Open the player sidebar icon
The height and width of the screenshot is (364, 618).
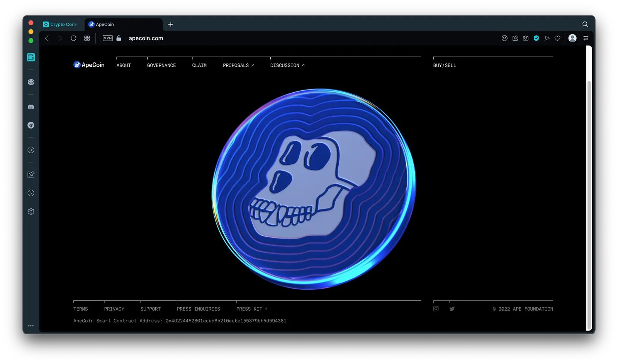pyautogui.click(x=31, y=150)
